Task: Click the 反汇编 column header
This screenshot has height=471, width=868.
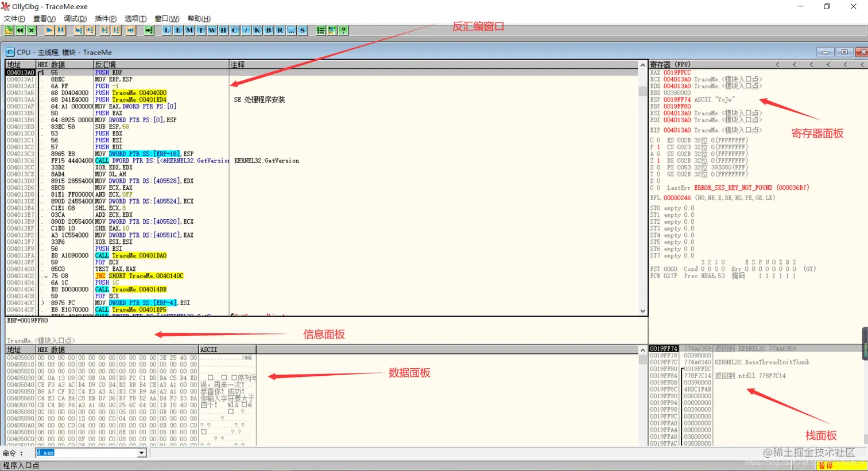Action: coord(161,64)
